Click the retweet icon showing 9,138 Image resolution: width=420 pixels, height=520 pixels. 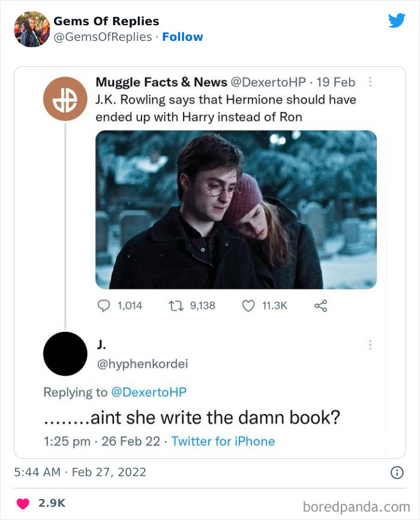172,306
